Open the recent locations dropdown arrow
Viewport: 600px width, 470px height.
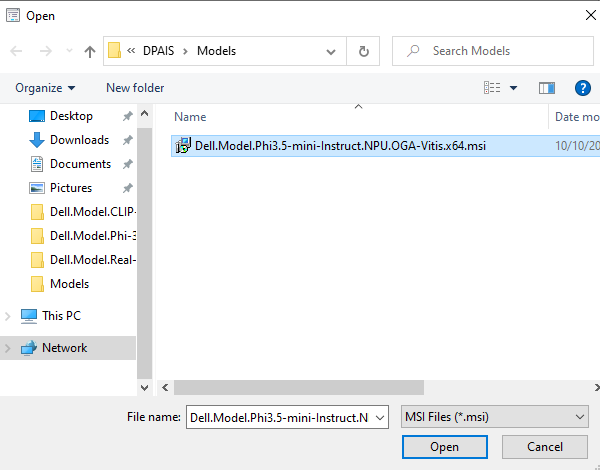pyautogui.click(x=69, y=51)
